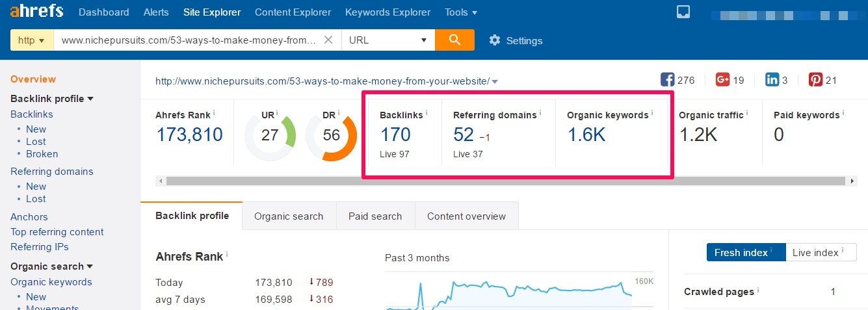Expand dropdown arrow beside page URL
The width and height of the screenshot is (868, 310).
(x=495, y=82)
